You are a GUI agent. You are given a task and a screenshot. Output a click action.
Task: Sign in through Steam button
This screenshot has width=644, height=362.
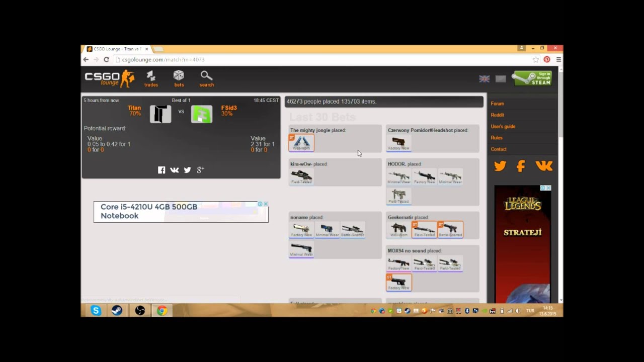click(x=532, y=78)
